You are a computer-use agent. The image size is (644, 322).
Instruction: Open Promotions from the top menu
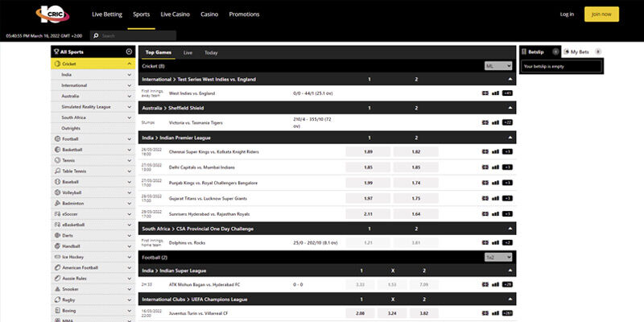click(x=244, y=14)
